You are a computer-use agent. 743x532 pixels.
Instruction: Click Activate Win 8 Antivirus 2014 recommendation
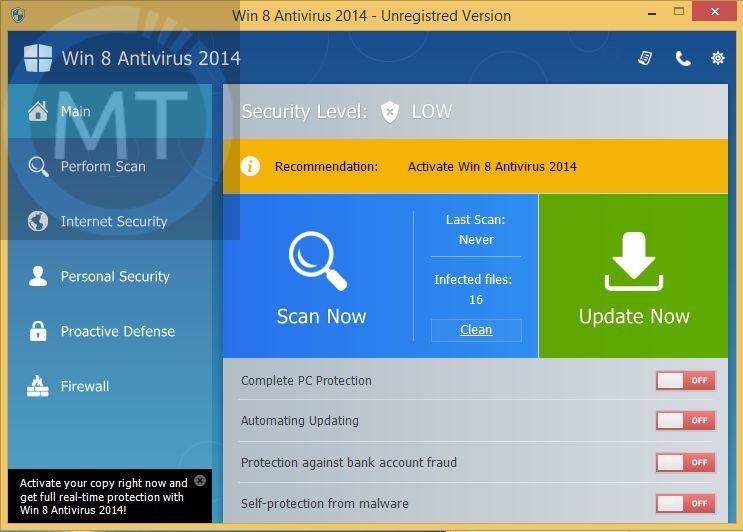coord(492,167)
